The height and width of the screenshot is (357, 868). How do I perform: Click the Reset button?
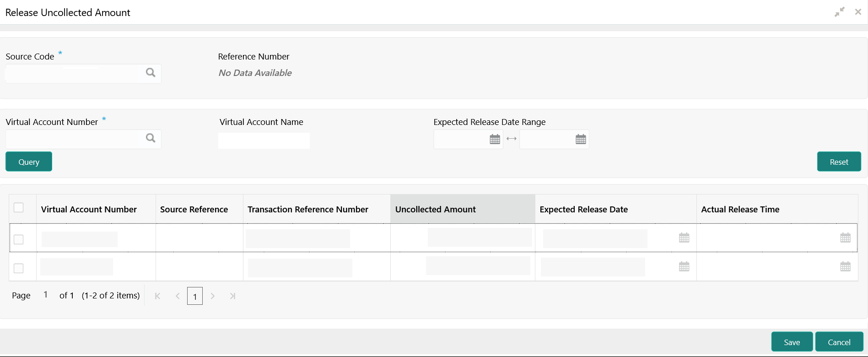pos(839,162)
